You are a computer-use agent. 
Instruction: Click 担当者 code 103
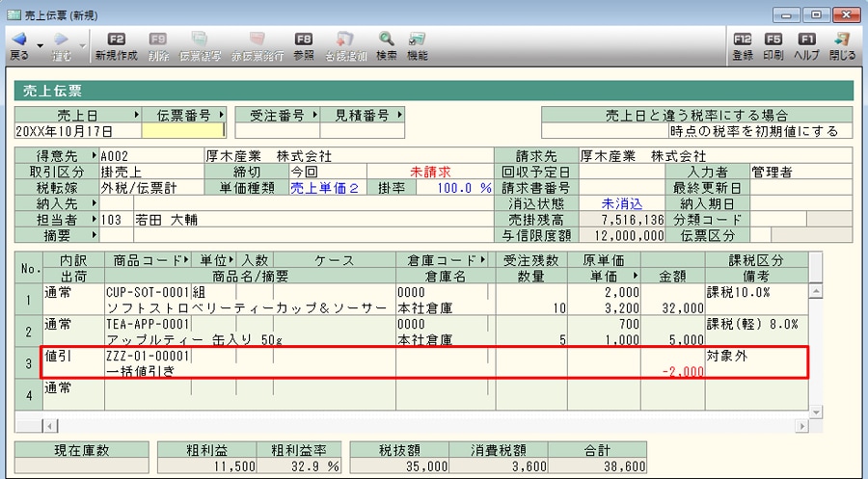click(117, 220)
